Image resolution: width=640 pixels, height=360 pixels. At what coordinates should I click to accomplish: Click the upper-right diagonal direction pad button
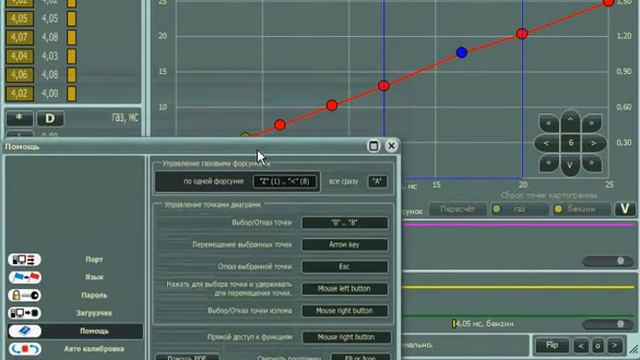tap(591, 123)
